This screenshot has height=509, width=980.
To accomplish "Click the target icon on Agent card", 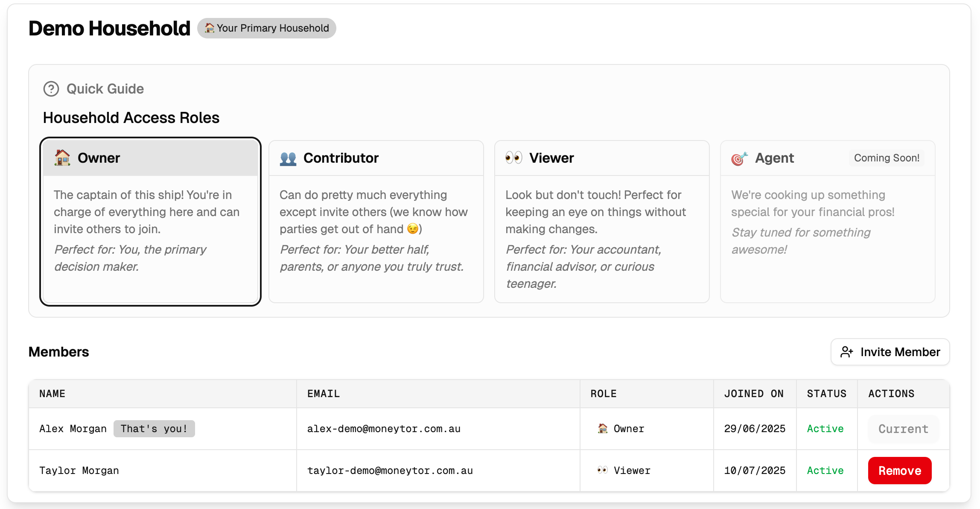I will pyautogui.click(x=739, y=158).
